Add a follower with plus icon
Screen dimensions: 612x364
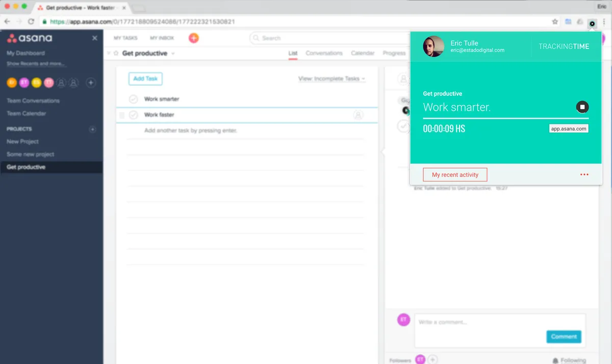pyautogui.click(x=432, y=360)
